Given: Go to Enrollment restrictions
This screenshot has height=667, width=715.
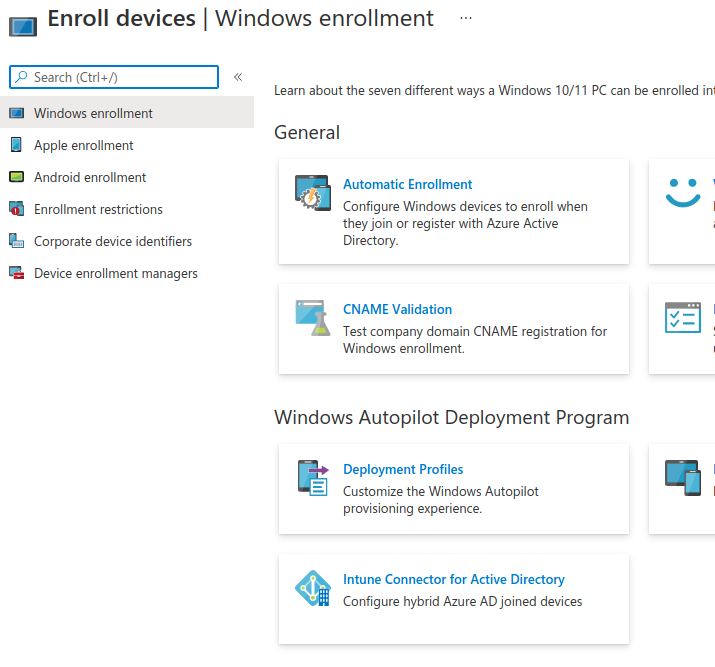Looking at the screenshot, I should (98, 209).
